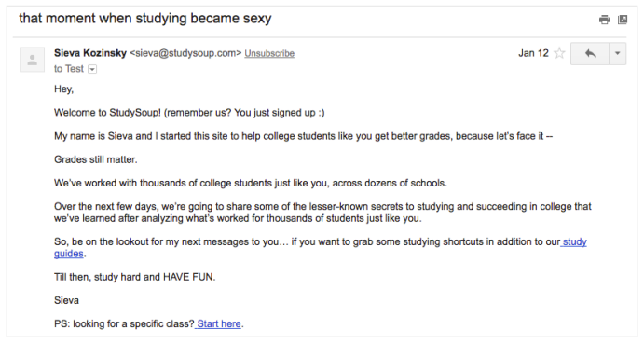Image resolution: width=644 pixels, height=344 pixels.
Task: Open more reply options dropdown arrow
Action: (x=617, y=53)
